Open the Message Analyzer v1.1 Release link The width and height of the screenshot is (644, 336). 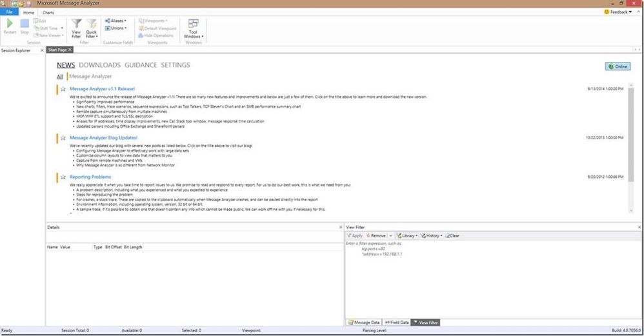[102, 88]
